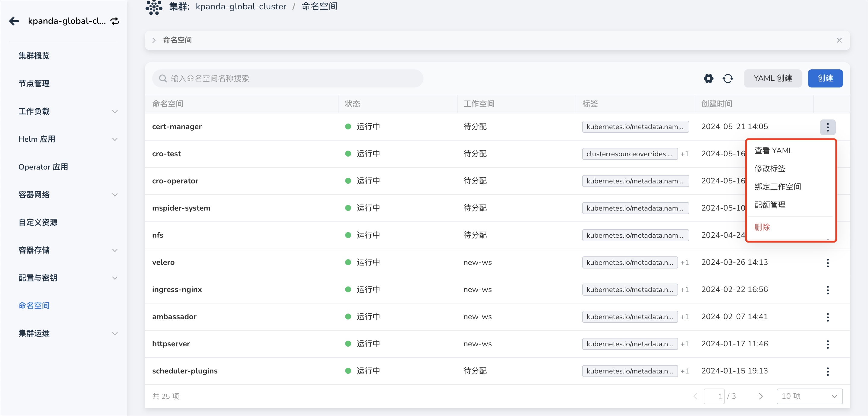Click the clusterresourceoverrides label tag
This screenshot has width=868, height=416.
630,154
